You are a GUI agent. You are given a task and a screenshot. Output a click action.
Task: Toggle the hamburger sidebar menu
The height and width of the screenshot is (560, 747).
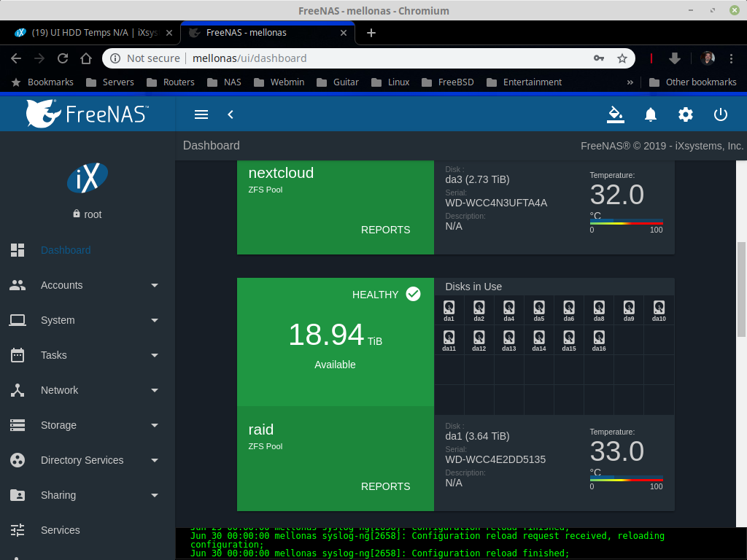click(x=201, y=114)
